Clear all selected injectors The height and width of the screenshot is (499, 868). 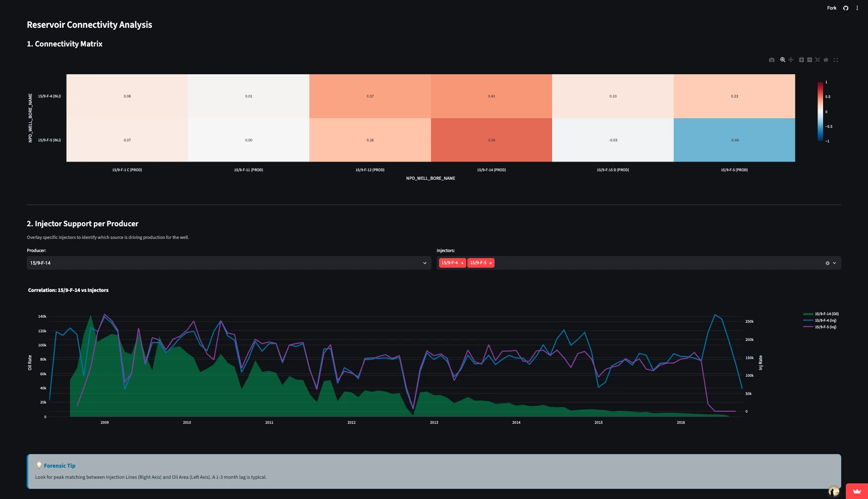[x=828, y=263]
